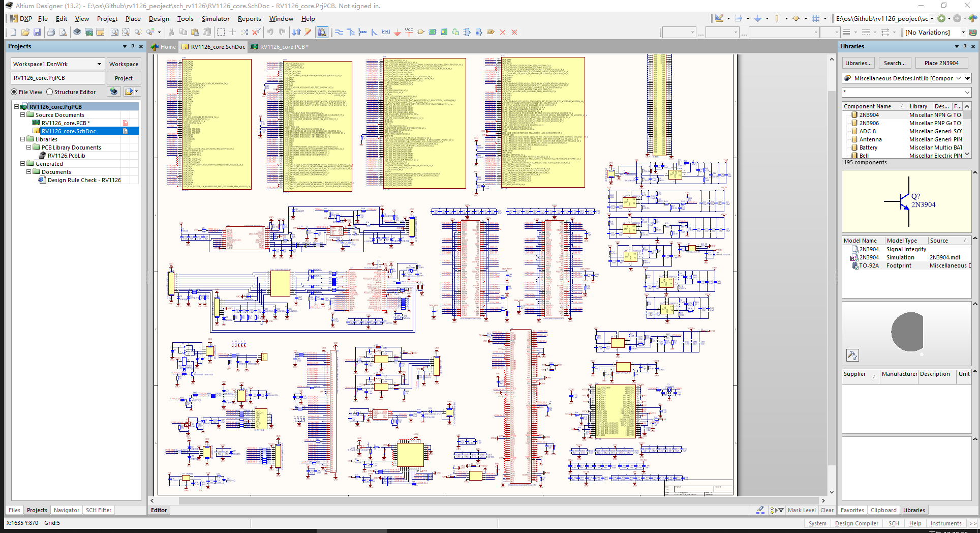This screenshot has height=533, width=980.
Task: Select the Place Net Label tool
Action: 386,32
